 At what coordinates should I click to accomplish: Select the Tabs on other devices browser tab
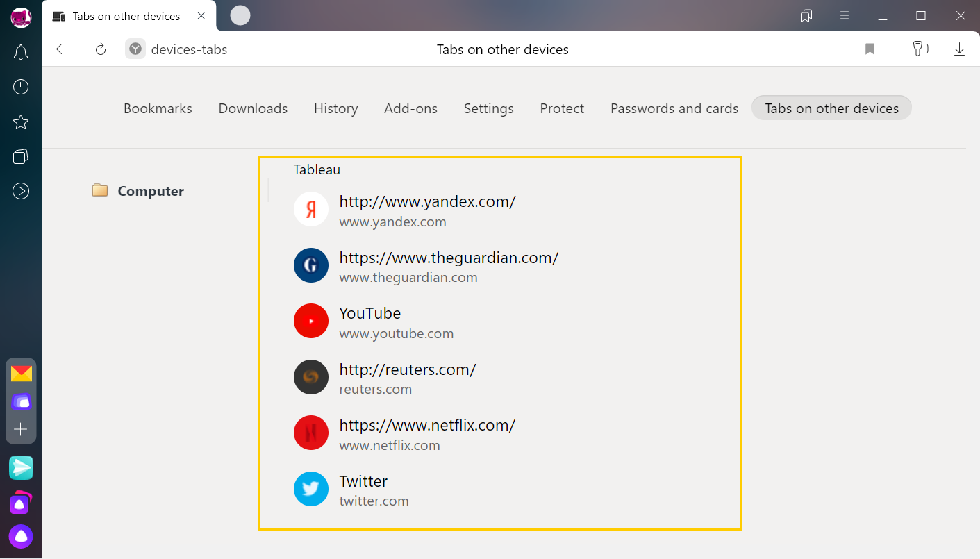pyautogui.click(x=128, y=16)
